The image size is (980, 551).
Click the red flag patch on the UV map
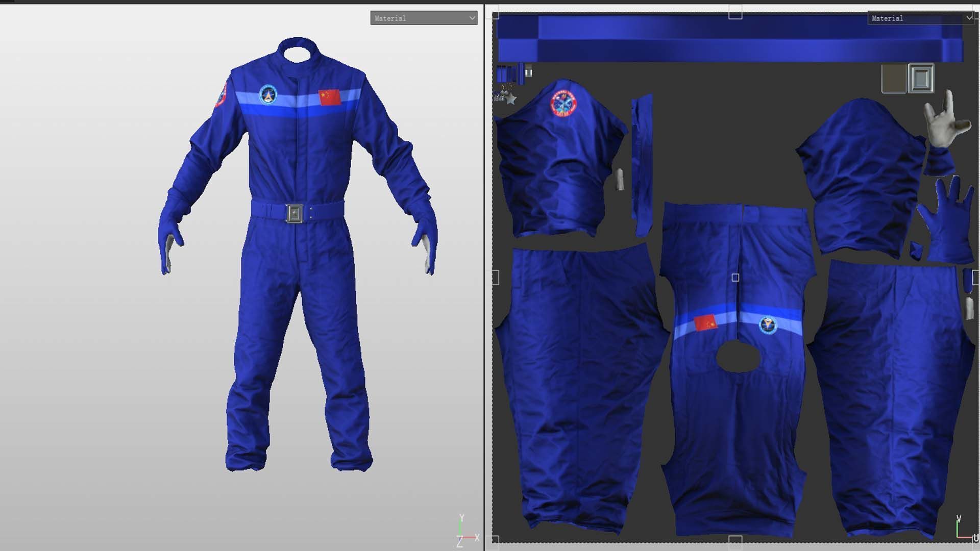tap(706, 322)
